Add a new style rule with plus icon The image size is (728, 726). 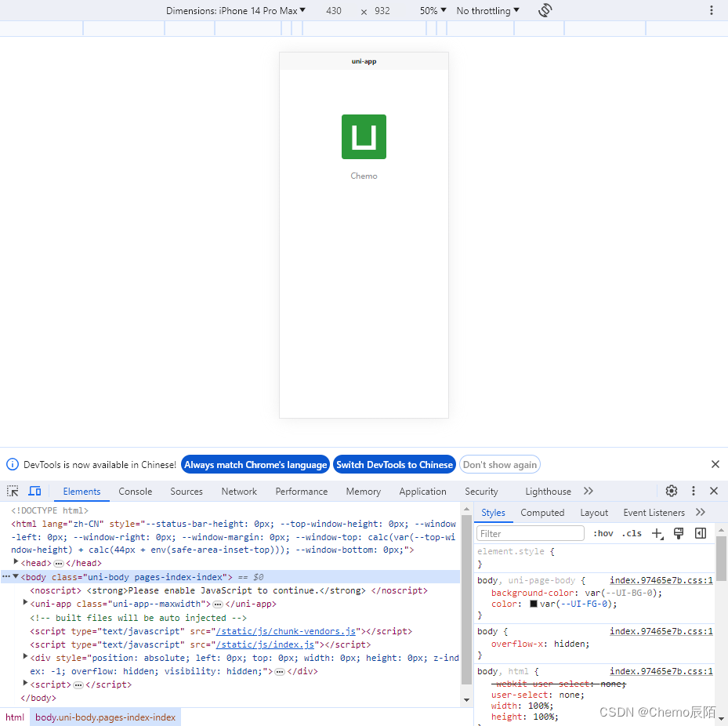point(657,532)
